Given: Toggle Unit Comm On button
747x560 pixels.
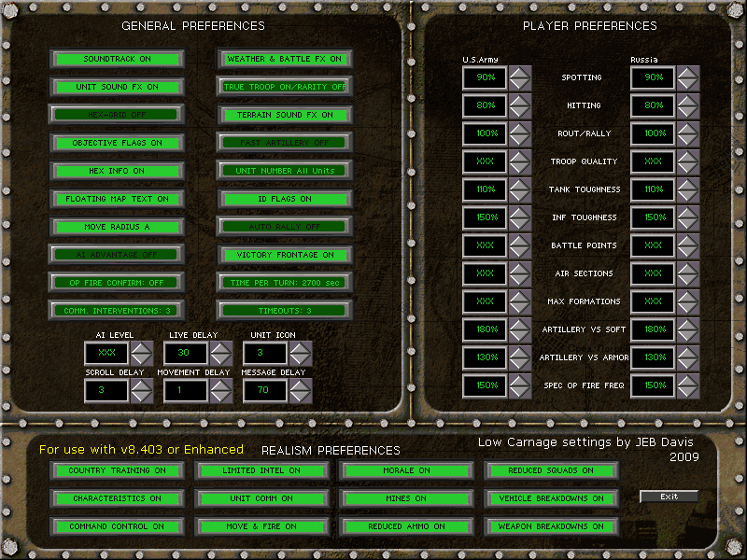Looking at the screenshot, I should 261,498.
